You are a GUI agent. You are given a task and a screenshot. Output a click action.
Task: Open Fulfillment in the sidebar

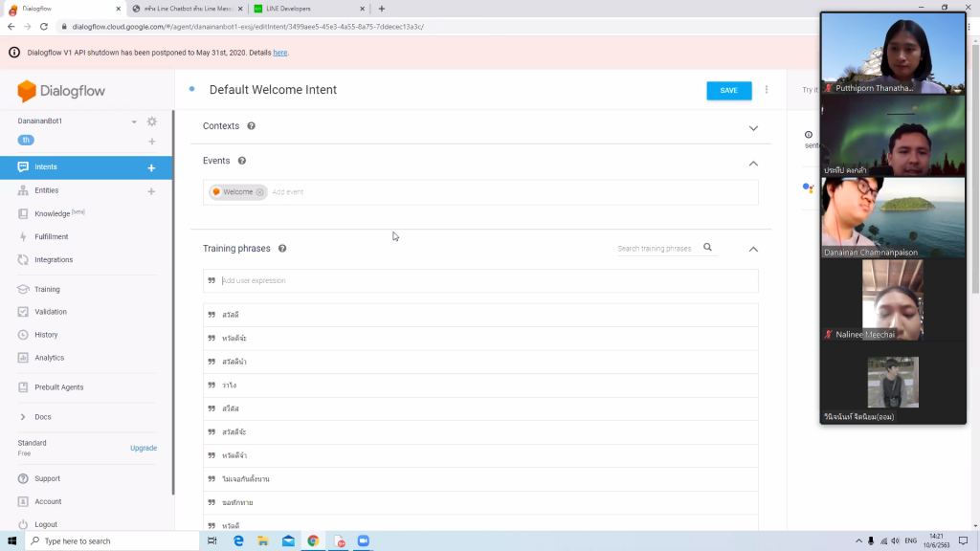tap(51, 236)
